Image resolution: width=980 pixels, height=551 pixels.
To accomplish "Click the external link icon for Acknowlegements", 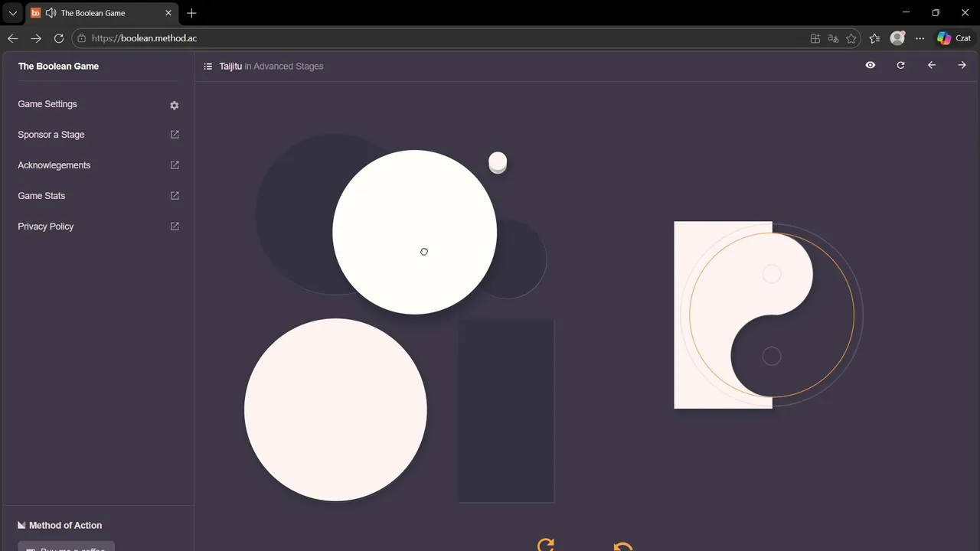I will (x=175, y=165).
